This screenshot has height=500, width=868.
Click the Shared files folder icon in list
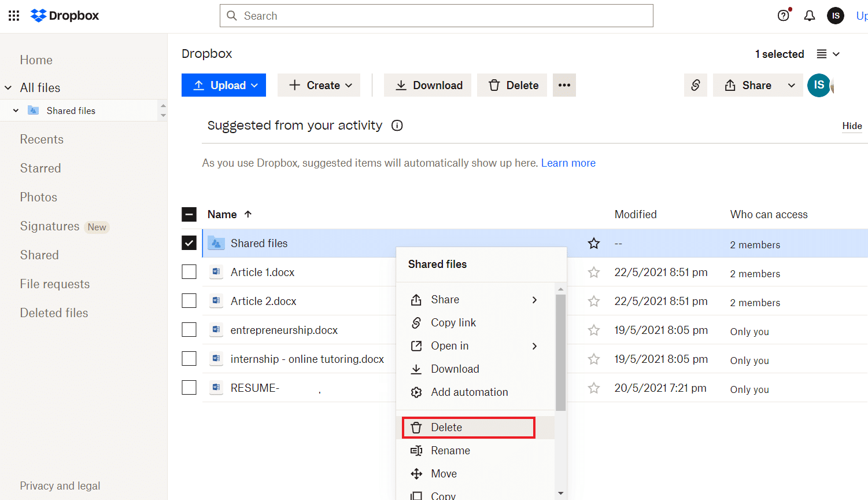216,244
